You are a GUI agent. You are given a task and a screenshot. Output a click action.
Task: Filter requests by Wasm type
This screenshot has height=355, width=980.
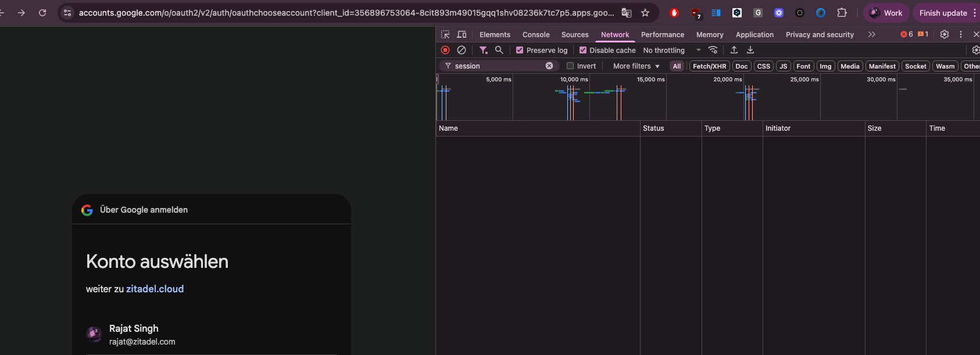point(945,66)
